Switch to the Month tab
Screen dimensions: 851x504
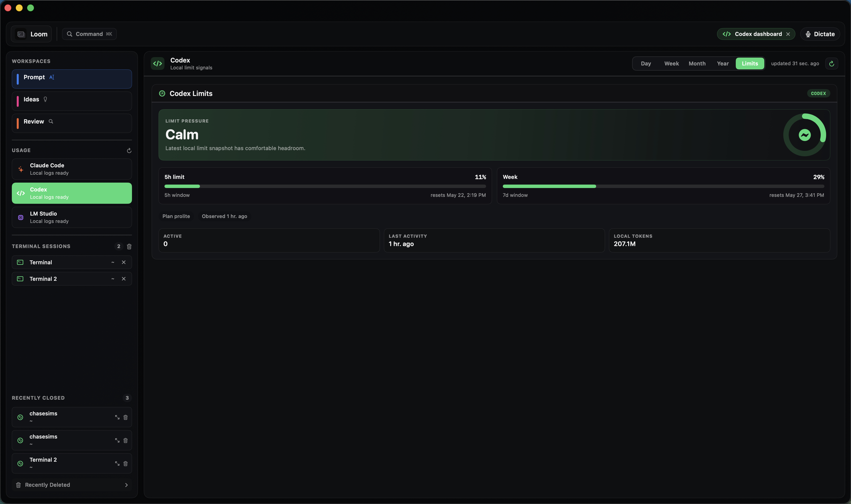click(x=697, y=63)
